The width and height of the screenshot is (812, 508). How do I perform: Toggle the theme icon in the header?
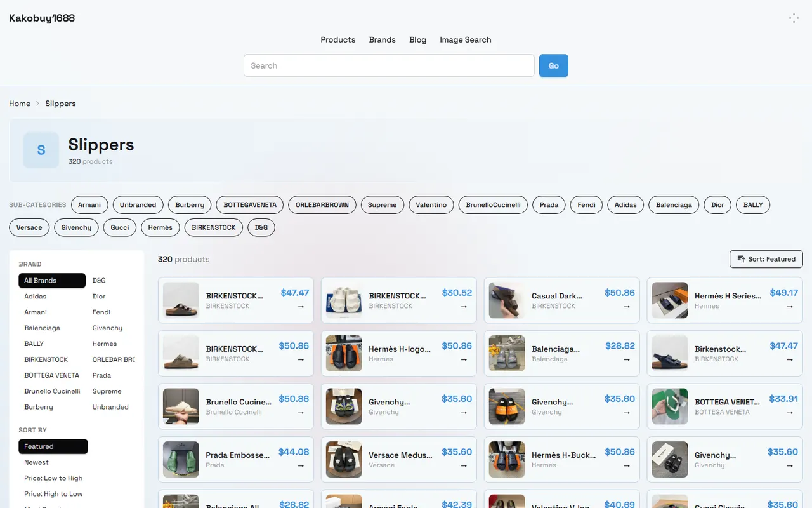(x=794, y=18)
